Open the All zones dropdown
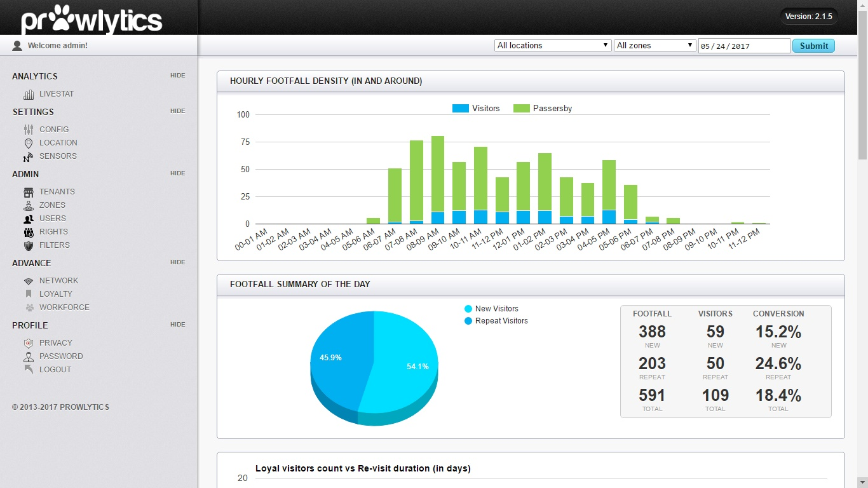The width and height of the screenshot is (868, 488). point(654,46)
